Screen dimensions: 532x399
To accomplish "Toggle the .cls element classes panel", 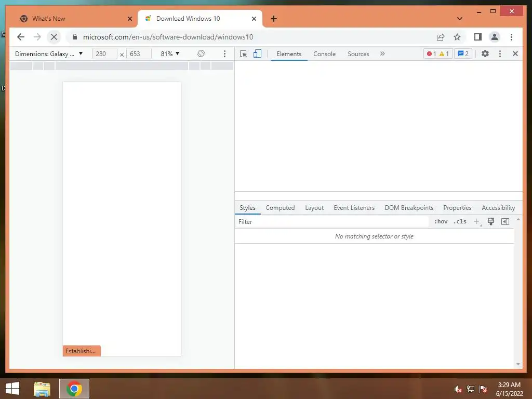I will [460, 221].
